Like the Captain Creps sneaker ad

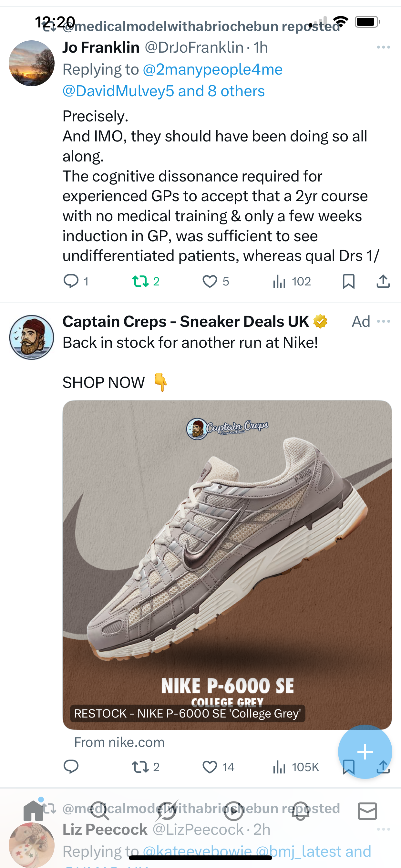coord(210,767)
